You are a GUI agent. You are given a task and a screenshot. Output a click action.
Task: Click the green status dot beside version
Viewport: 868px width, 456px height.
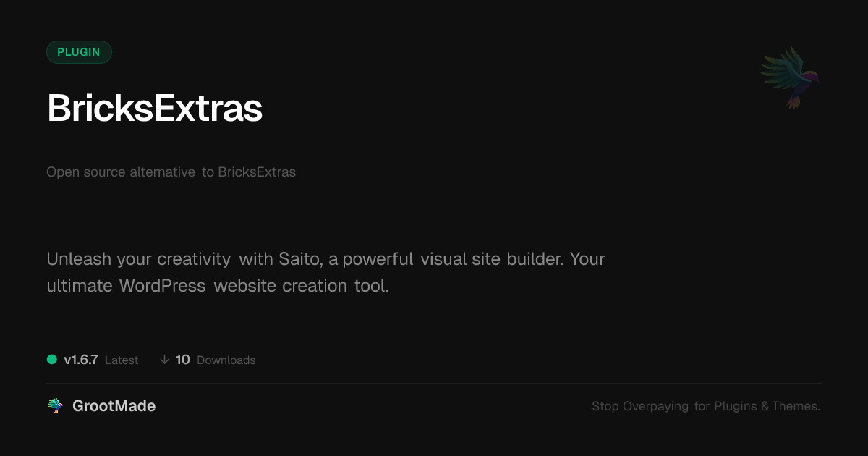[52, 360]
